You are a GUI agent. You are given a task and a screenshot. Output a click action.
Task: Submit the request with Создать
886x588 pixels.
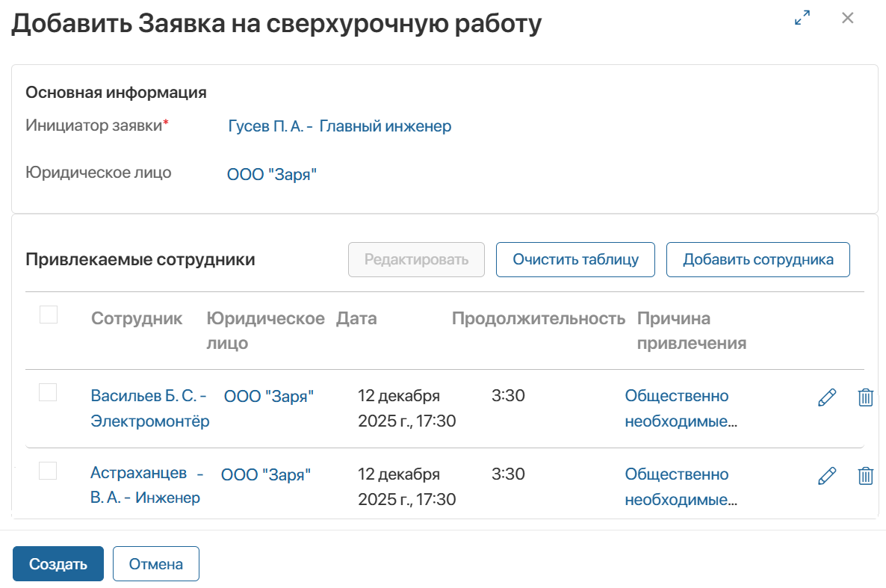(x=58, y=563)
